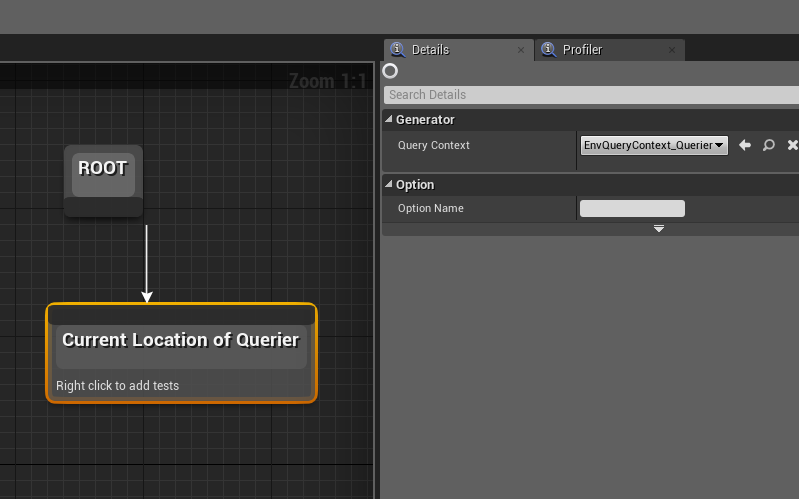Click the Profiler tab magnifier icon
Viewport: 799px width, 499px height.
[548, 49]
